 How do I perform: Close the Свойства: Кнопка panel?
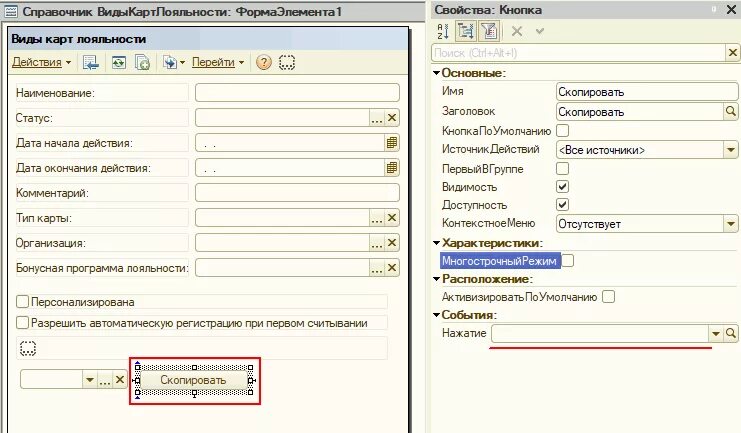coord(731,9)
